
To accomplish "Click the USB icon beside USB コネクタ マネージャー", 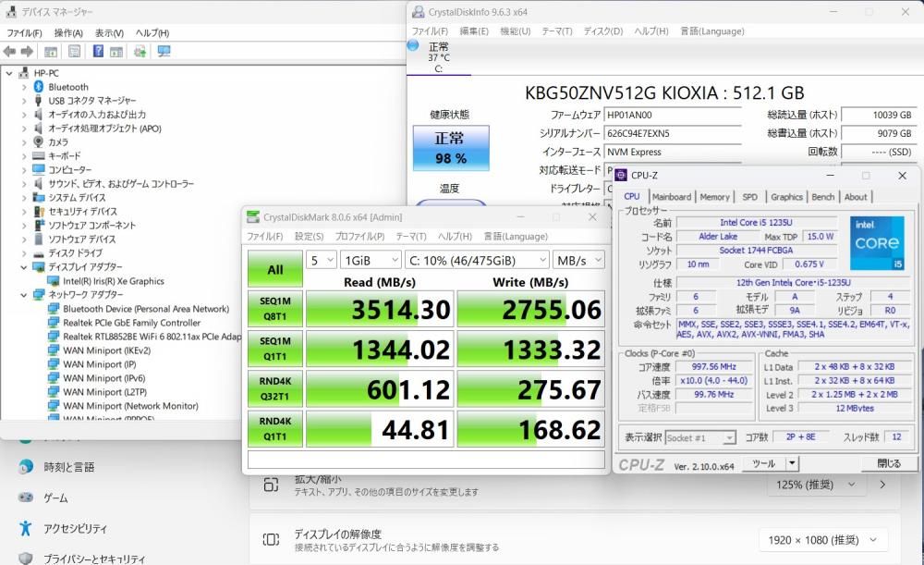I will click(39, 101).
